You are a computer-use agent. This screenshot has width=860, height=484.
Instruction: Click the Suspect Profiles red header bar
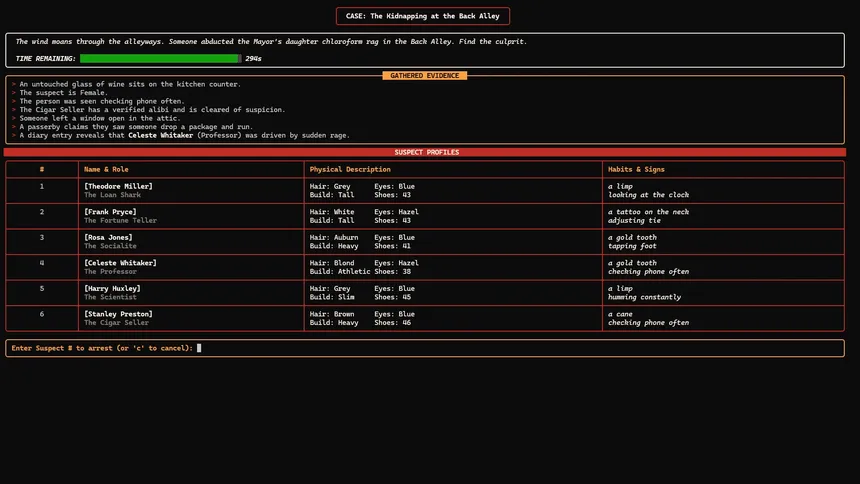pyautogui.click(x=425, y=152)
